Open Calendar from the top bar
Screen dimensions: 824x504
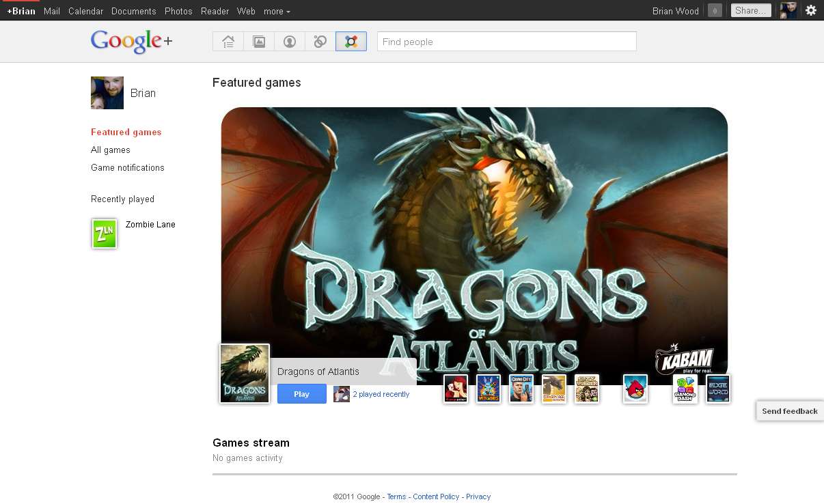[86, 11]
